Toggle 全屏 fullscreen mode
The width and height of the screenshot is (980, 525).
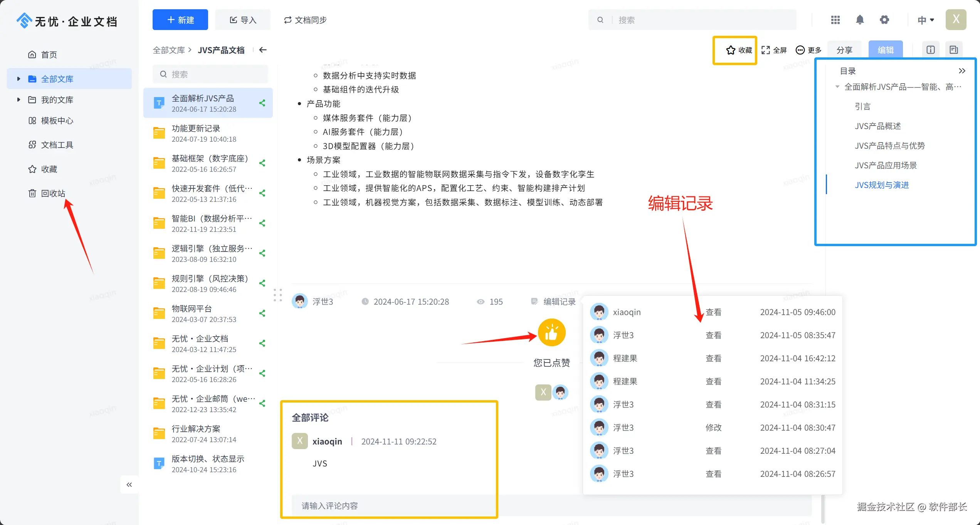point(774,50)
